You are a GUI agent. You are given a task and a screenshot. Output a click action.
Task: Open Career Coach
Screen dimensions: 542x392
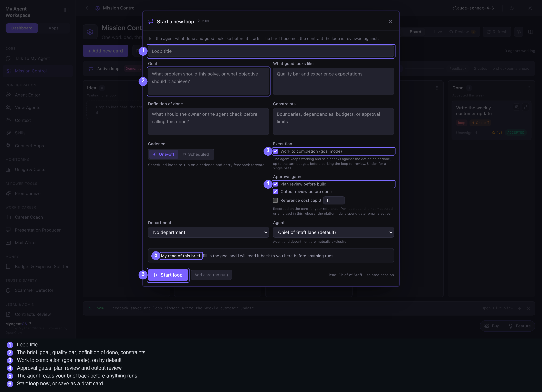38,217
